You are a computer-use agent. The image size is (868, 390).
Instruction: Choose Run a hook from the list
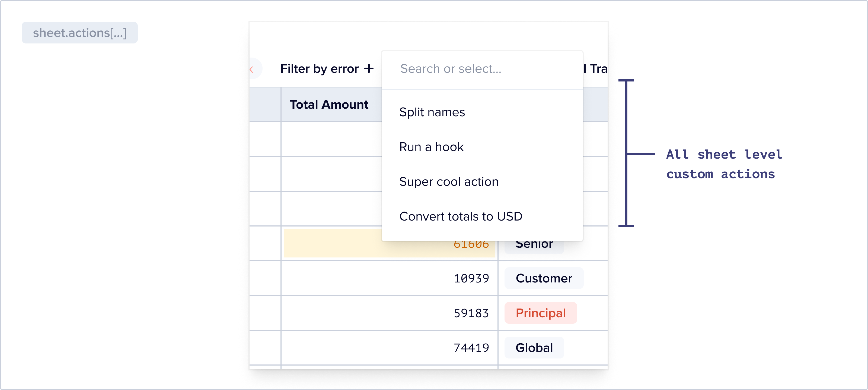click(431, 147)
